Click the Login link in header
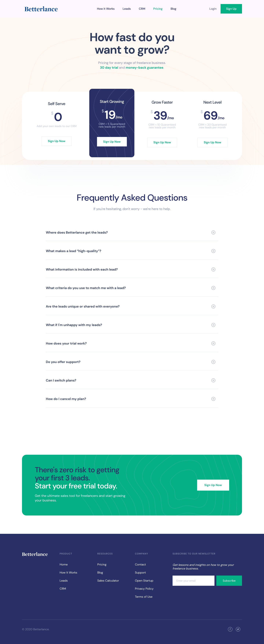Viewport: 264px width, 644px height. point(213,9)
